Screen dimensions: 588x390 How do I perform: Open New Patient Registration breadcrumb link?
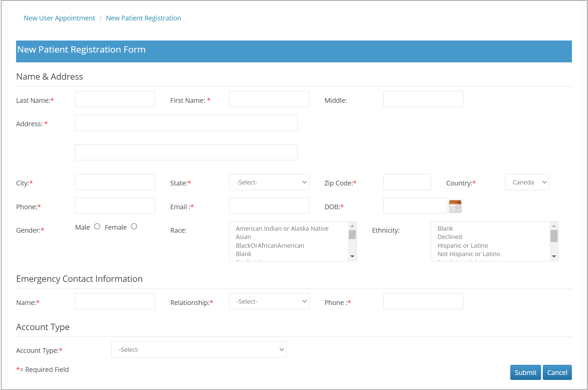click(143, 18)
